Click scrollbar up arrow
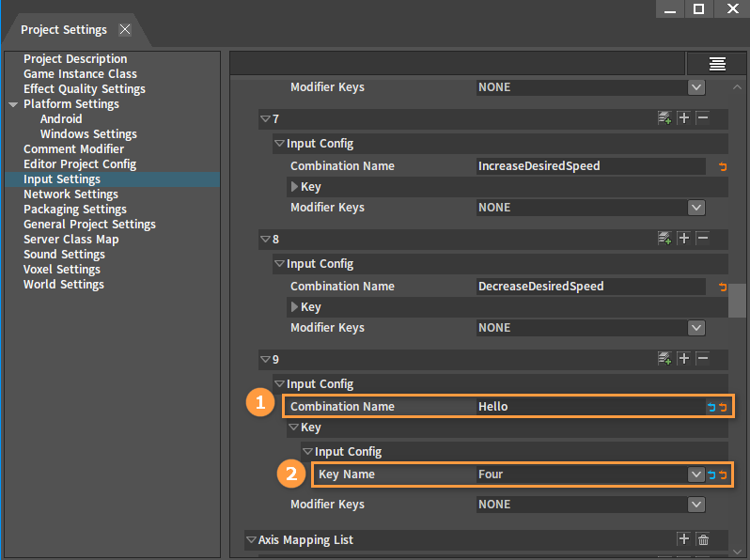 pos(737,87)
